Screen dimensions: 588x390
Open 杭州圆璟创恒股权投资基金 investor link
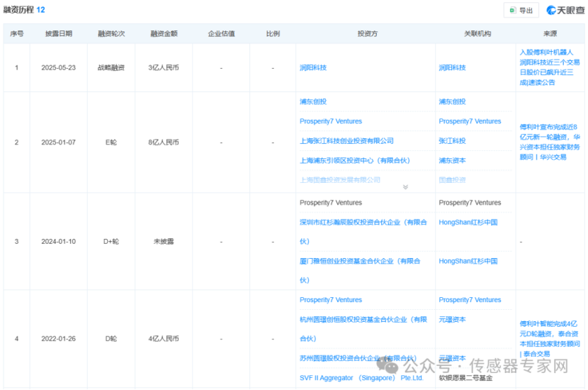(x=363, y=320)
